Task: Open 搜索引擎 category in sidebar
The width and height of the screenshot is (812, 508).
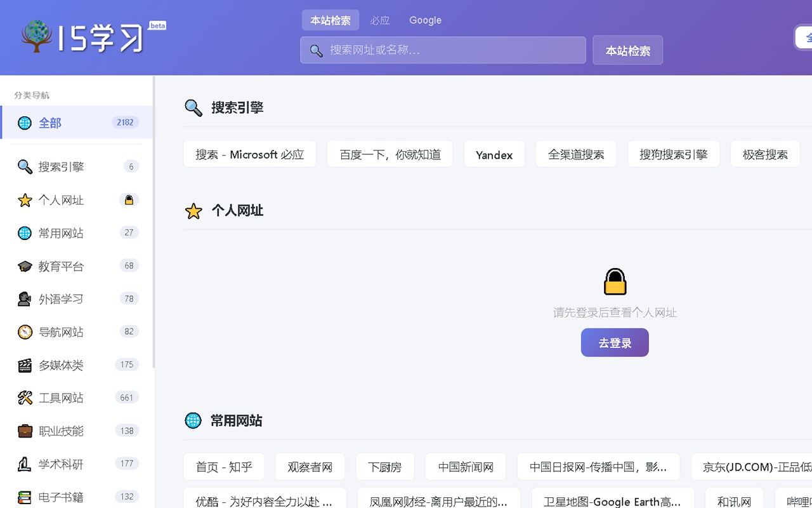Action: [x=76, y=167]
